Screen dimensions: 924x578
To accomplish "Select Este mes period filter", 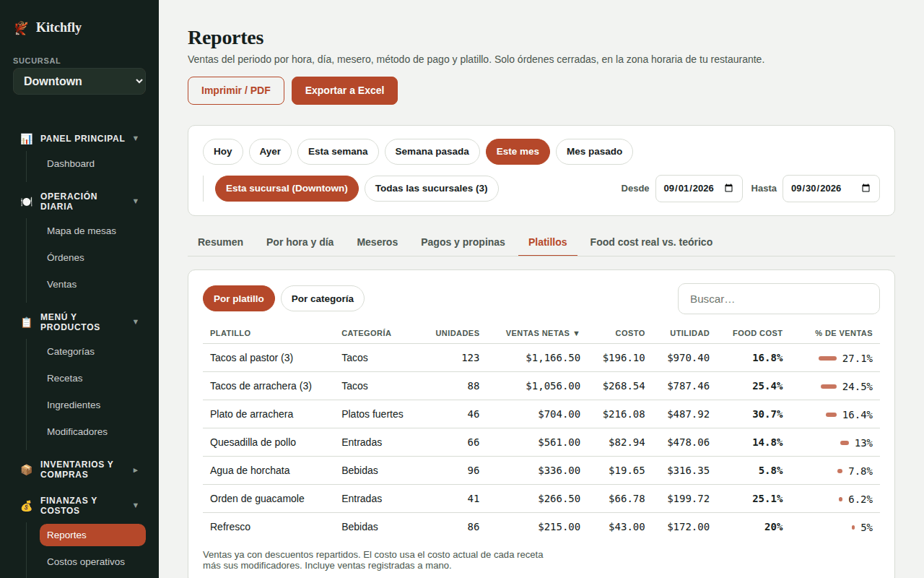I will [x=518, y=152].
